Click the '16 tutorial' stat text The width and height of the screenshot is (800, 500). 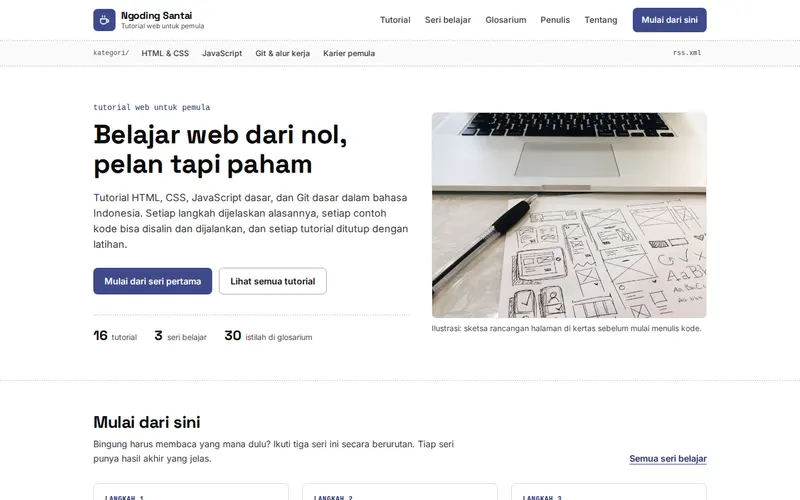pyautogui.click(x=115, y=336)
